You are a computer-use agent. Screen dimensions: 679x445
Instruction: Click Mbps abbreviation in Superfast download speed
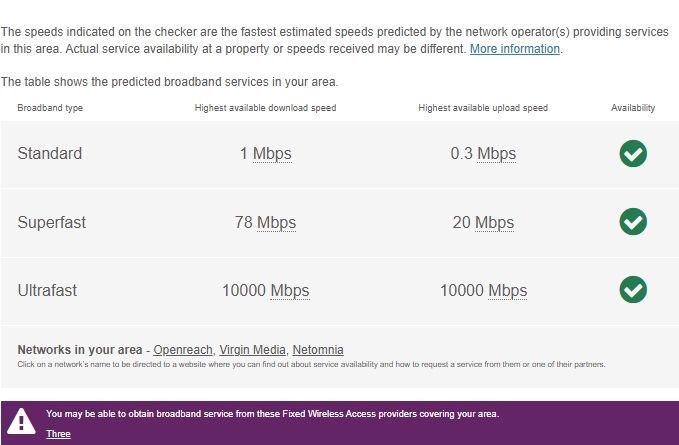(276, 223)
